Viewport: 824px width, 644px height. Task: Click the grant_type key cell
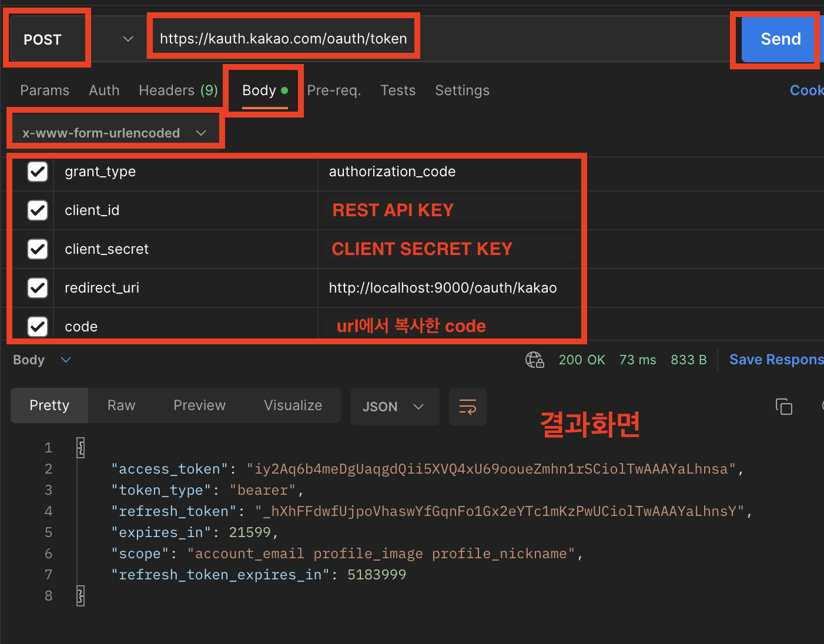pyautogui.click(x=186, y=172)
